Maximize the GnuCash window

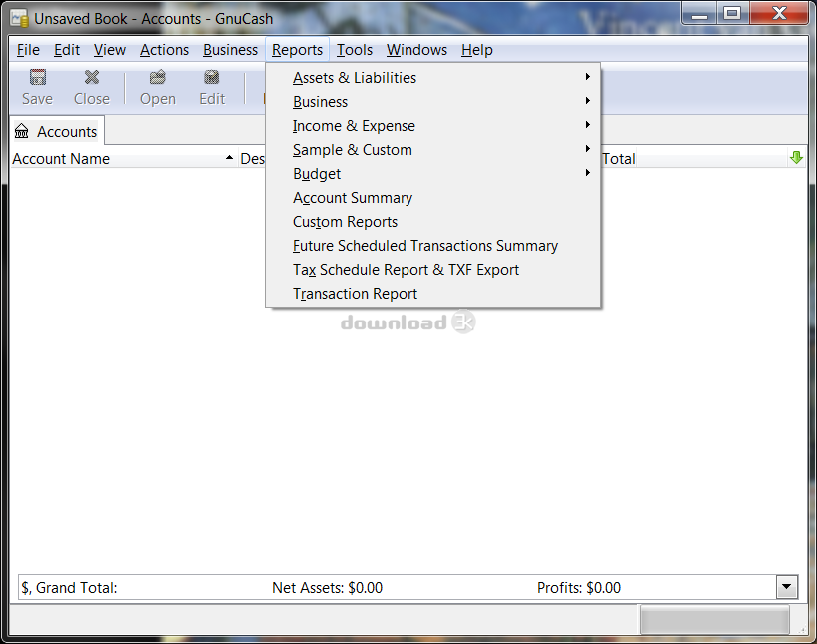click(732, 14)
